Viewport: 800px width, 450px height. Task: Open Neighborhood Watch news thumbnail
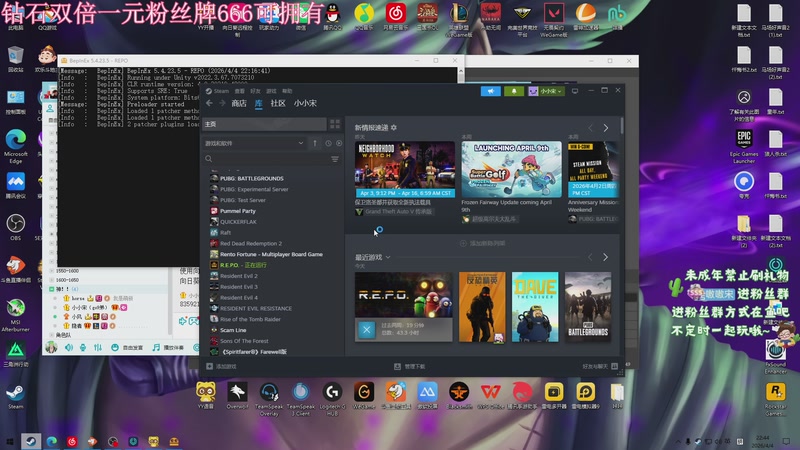click(x=405, y=169)
